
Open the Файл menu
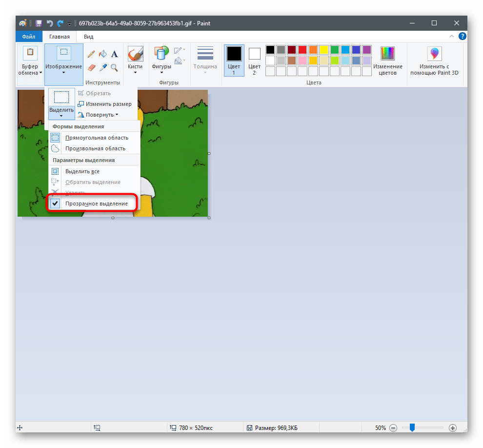click(29, 37)
